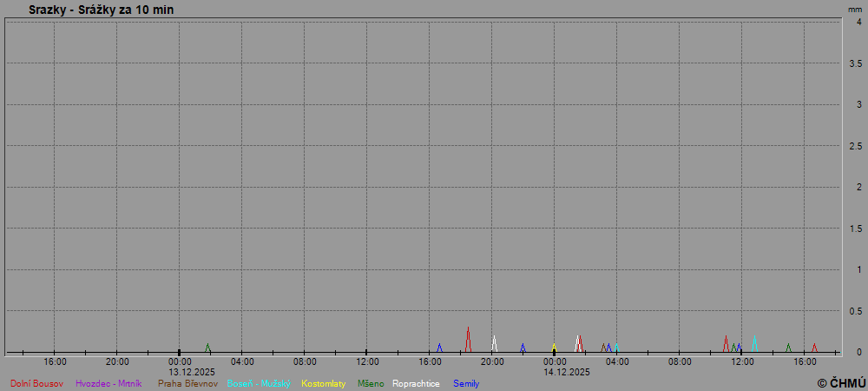Select the green Mšeno legend entry
This screenshot has width=868, height=391.
[371, 383]
